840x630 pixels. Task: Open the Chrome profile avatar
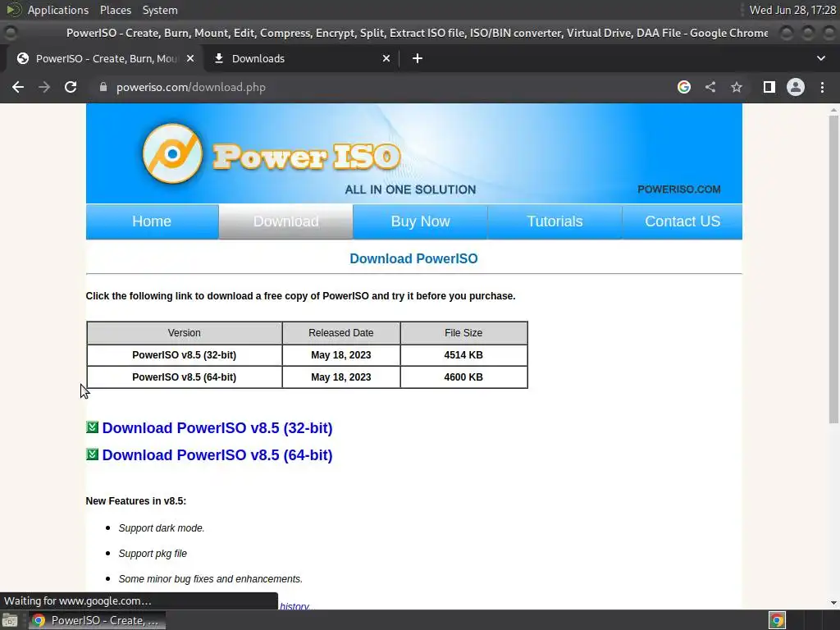(x=796, y=87)
